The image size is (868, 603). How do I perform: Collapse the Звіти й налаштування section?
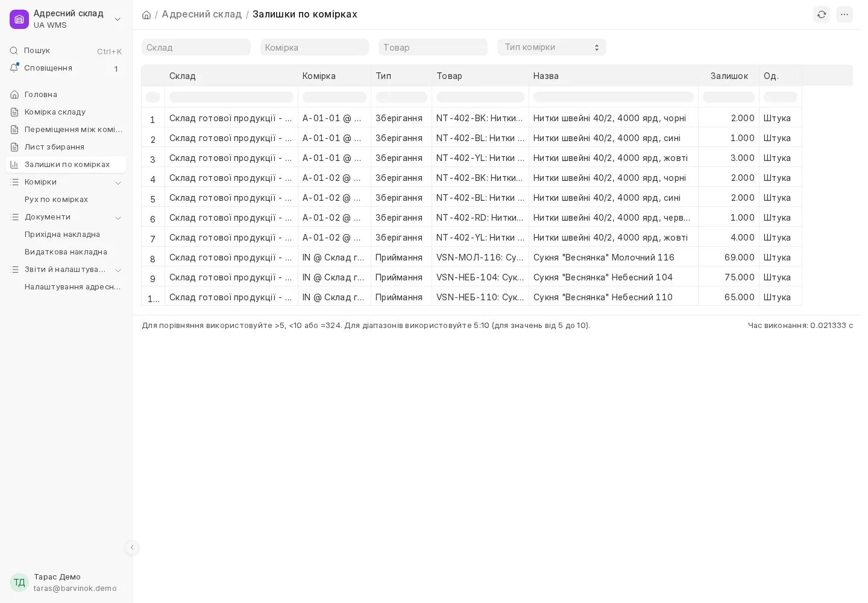118,270
